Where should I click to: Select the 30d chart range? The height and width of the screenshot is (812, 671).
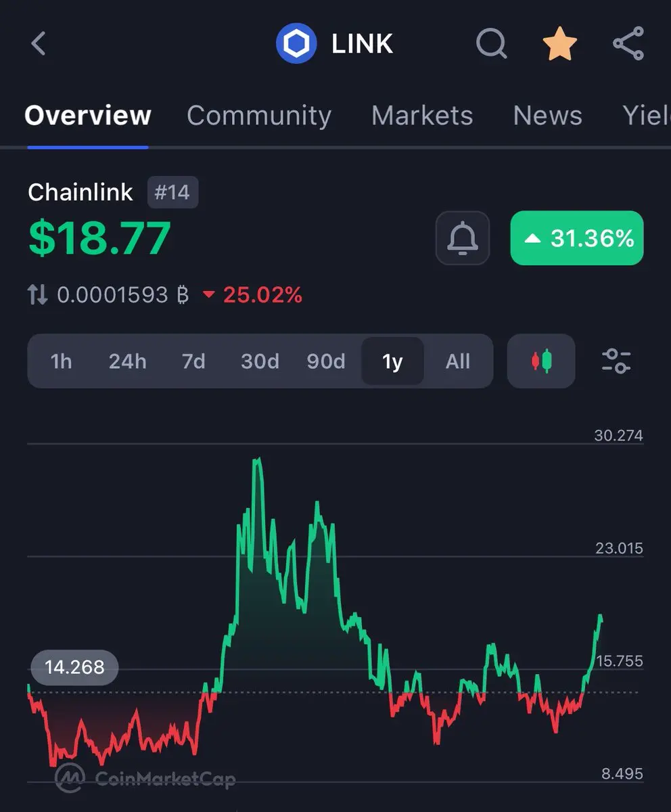pyautogui.click(x=260, y=361)
